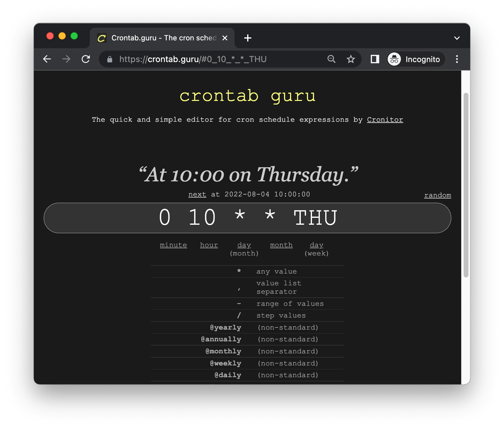Click the 'range of values' row
Image resolution: width=504 pixels, height=429 pixels.
247,304
